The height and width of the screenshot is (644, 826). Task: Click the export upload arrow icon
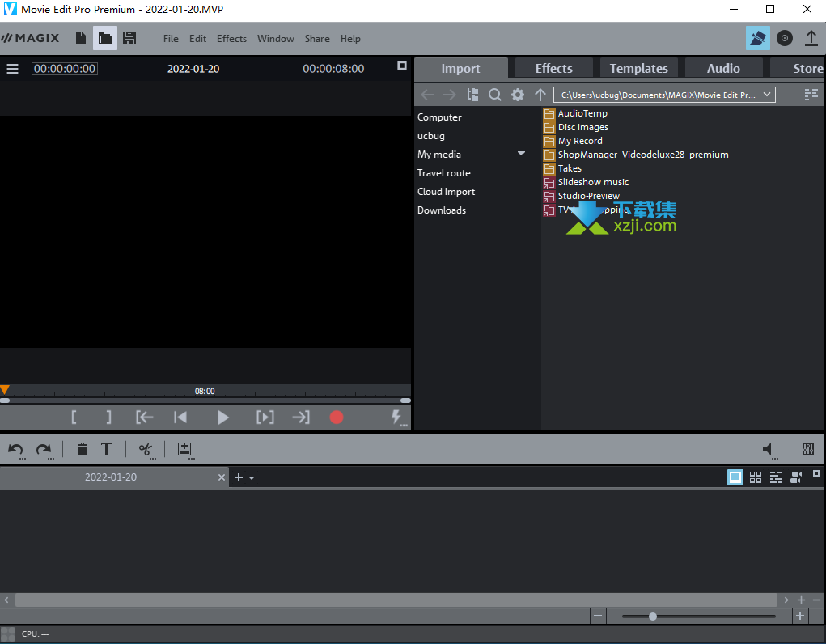pyautogui.click(x=811, y=38)
